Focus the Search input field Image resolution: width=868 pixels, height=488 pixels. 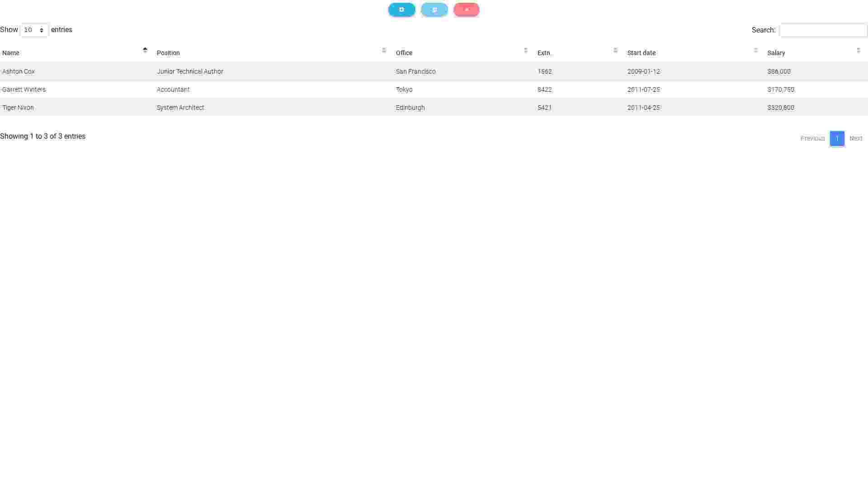[823, 30]
